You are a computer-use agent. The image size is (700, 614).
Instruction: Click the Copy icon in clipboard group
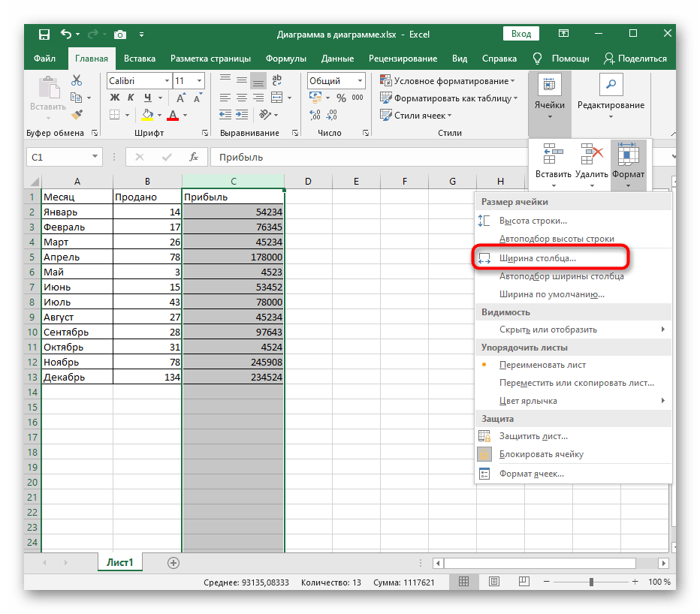point(77,98)
